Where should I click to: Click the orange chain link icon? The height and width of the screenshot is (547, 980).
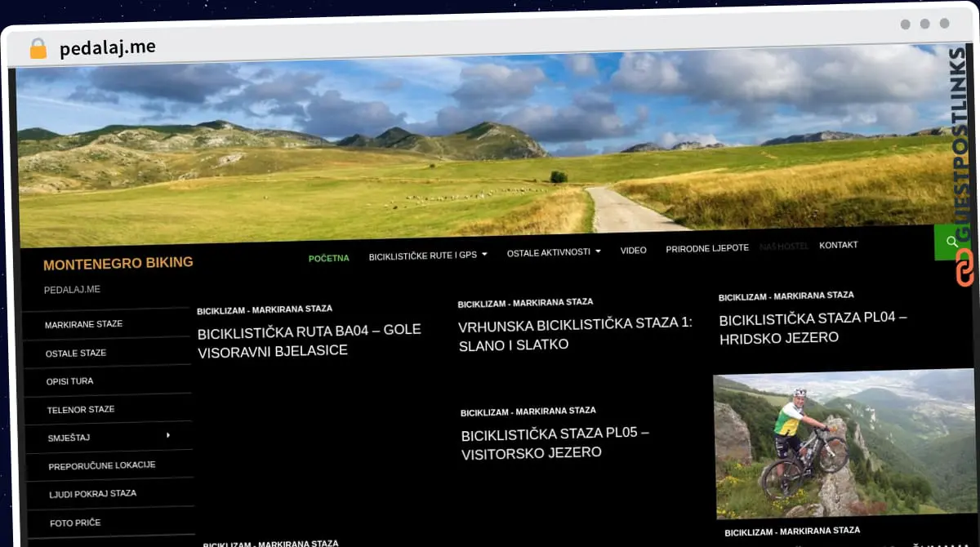pyautogui.click(x=964, y=267)
